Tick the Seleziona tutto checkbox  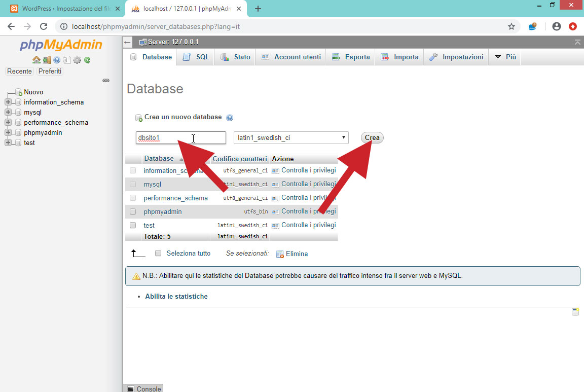click(x=158, y=254)
